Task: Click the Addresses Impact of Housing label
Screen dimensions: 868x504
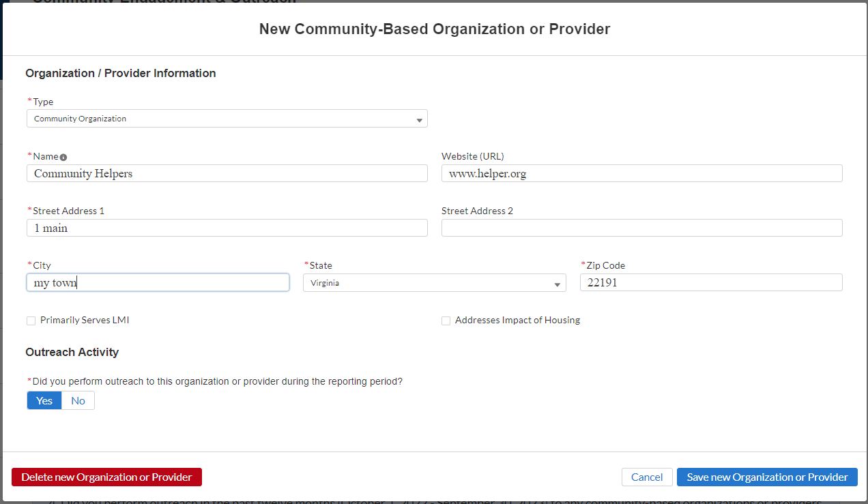Action: pos(517,320)
